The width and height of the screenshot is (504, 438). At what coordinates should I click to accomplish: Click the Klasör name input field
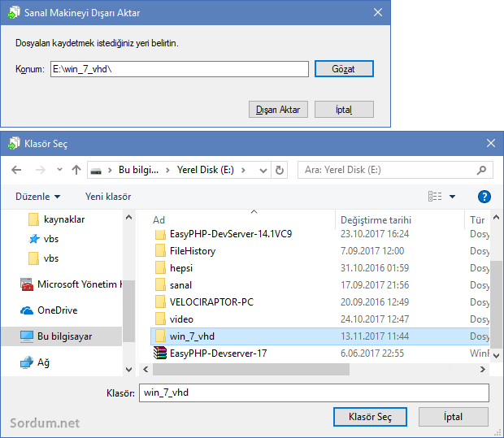pos(314,392)
